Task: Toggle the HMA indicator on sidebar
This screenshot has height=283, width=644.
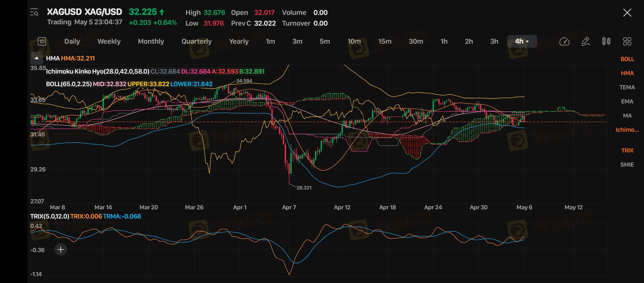Action: pos(627,73)
